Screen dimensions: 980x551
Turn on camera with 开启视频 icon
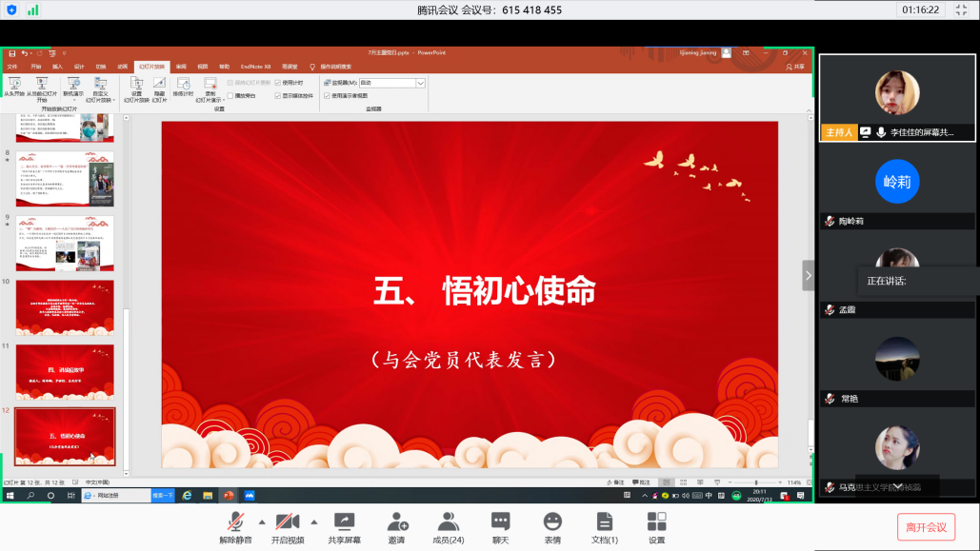click(288, 522)
